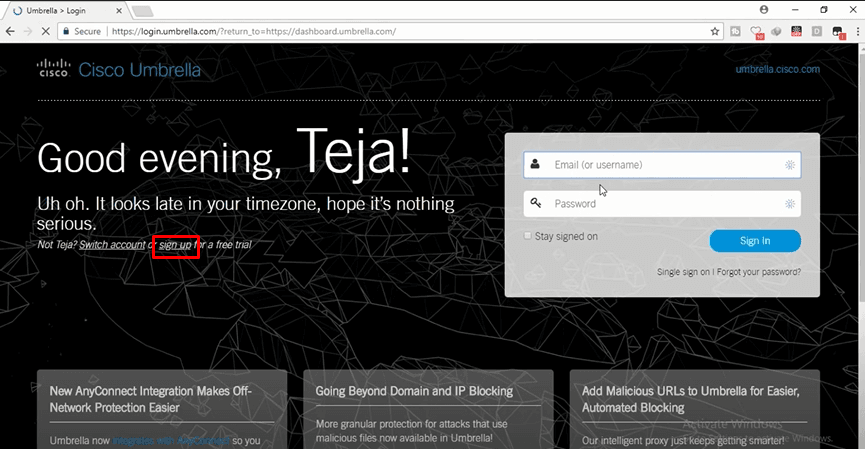Open Going Beyond Domain and IP Blocking card
Screen dimensions: 865x449
(428, 409)
